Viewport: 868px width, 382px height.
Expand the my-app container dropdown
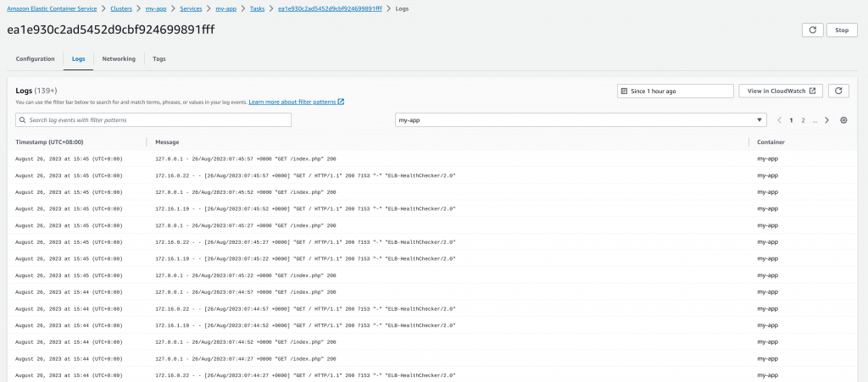coord(581,120)
